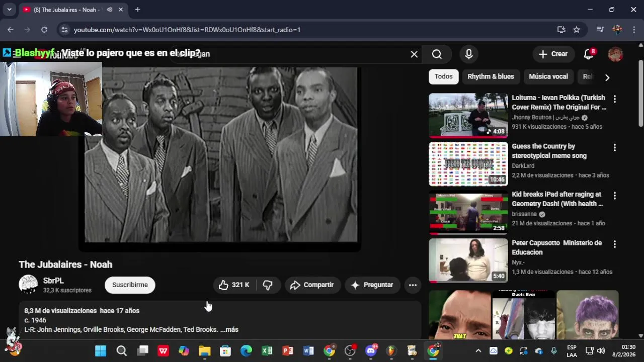Open Microsoft Store from taskbar

225,351
